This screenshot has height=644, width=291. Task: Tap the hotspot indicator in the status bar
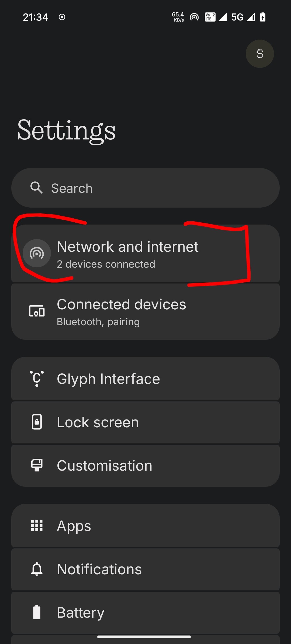coord(194,17)
